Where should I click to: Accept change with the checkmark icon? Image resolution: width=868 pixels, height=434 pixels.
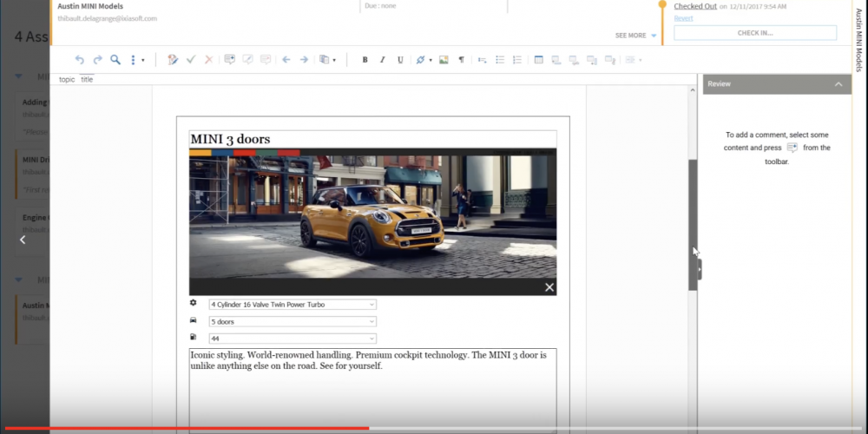tap(191, 60)
